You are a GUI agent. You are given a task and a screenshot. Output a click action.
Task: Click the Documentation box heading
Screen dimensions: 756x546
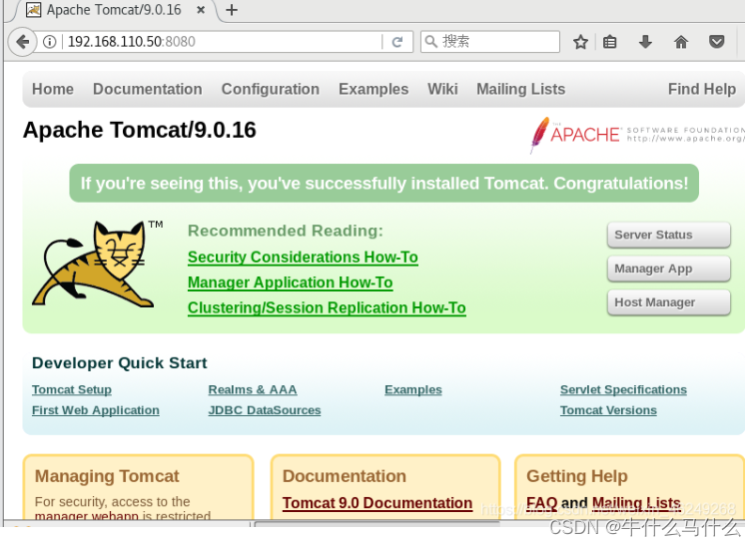[345, 476]
